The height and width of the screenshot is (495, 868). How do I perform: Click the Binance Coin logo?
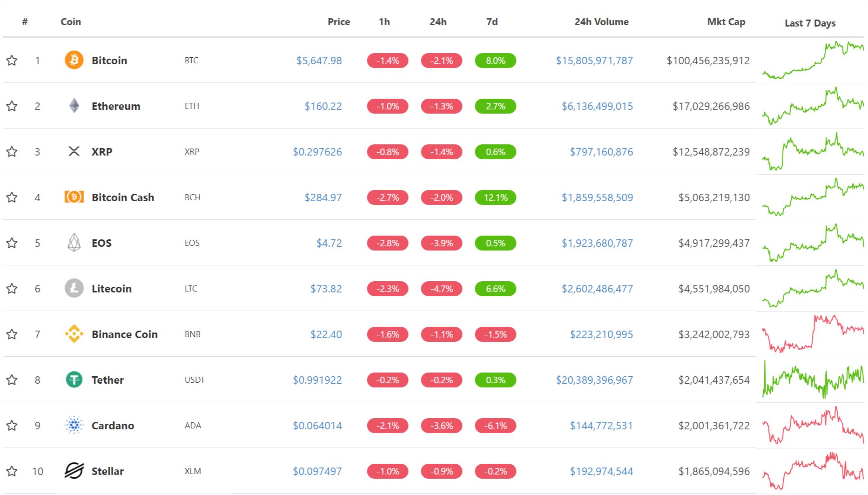[74, 334]
